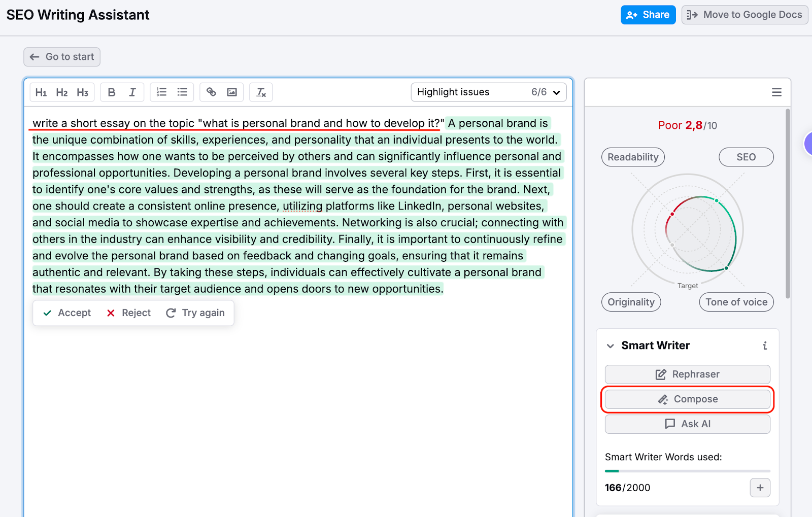
Task: Toggle italic formatting
Action: tap(132, 92)
